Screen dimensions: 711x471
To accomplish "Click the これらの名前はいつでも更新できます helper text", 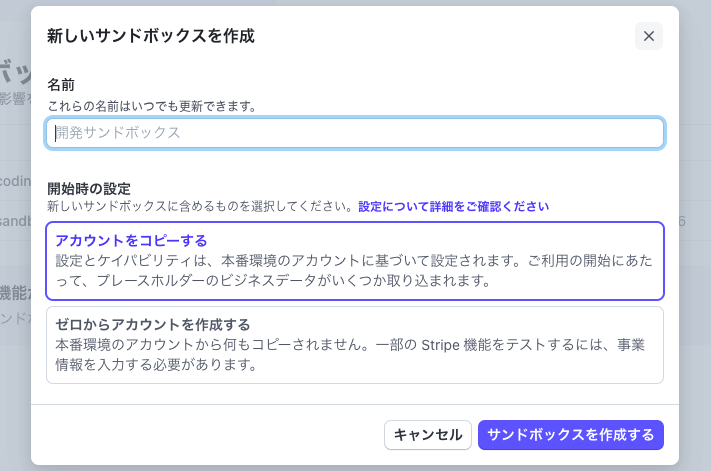I will 152,107.
